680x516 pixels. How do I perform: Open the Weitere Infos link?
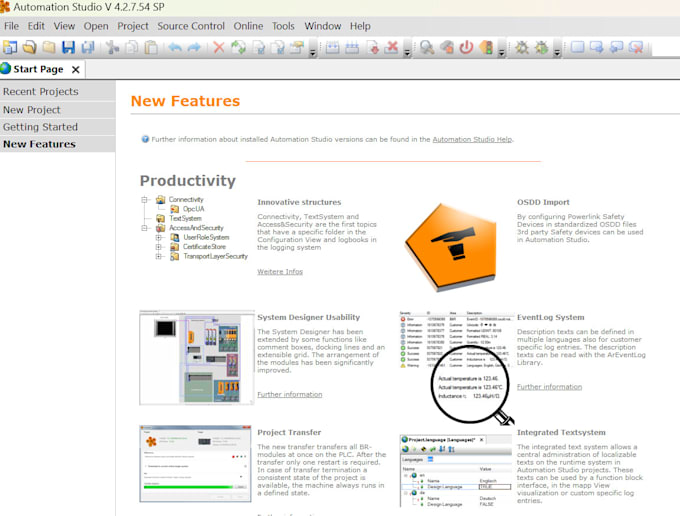click(x=280, y=271)
